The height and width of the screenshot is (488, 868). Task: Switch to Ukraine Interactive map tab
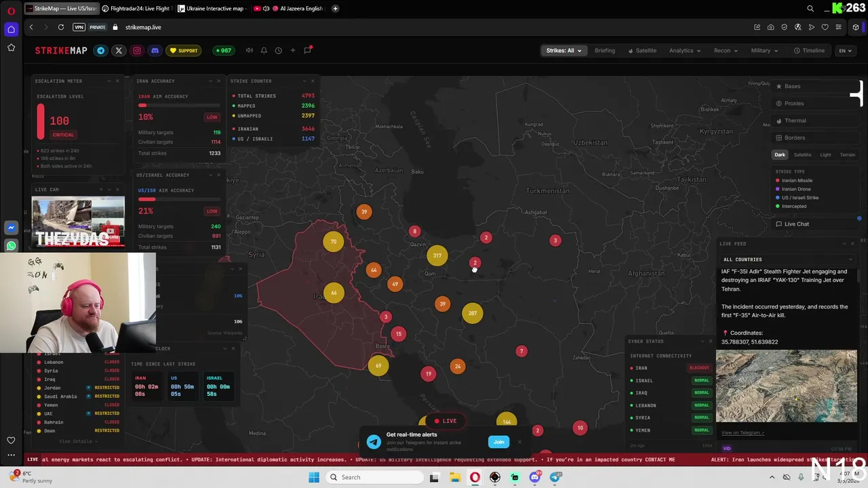pyautogui.click(x=212, y=8)
